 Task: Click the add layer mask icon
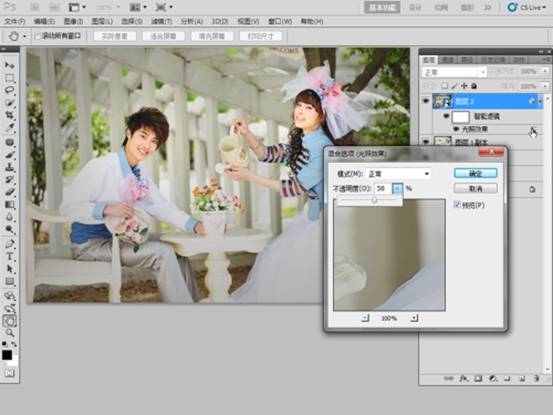[478, 378]
